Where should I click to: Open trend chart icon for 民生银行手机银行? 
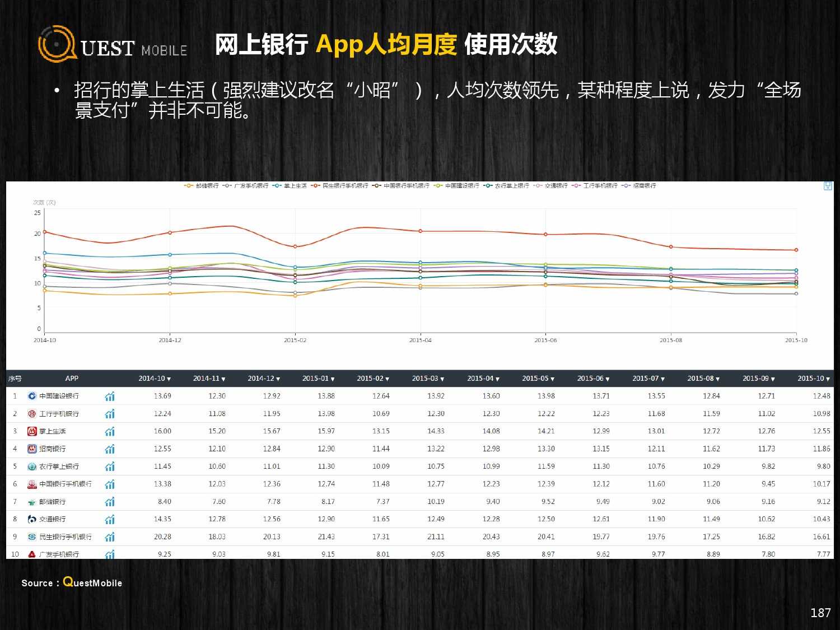[110, 537]
